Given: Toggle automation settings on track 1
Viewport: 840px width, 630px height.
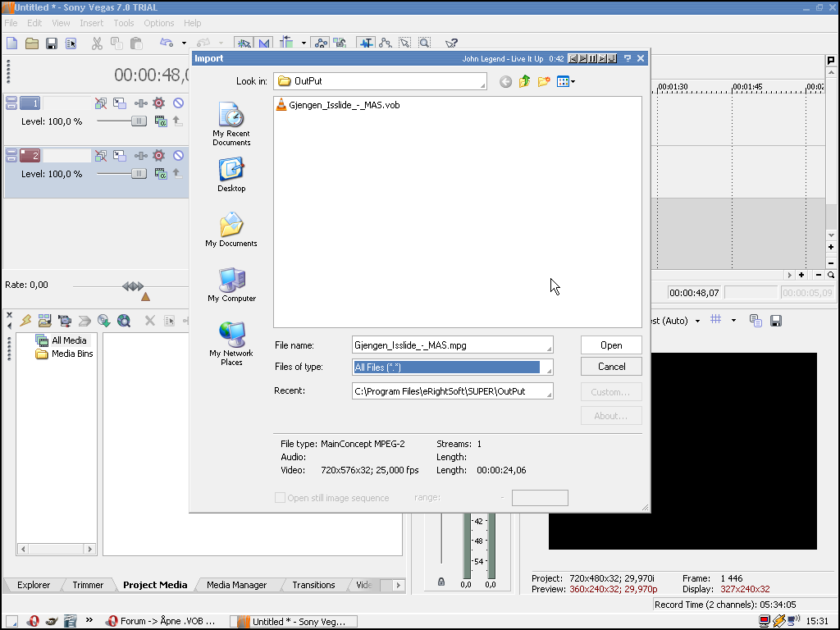Looking at the screenshot, I should (x=140, y=103).
